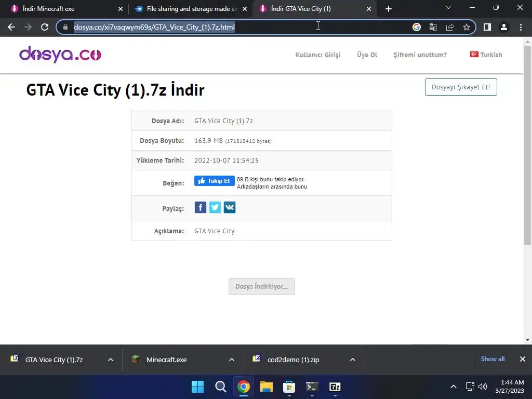Expand options for Minecraft.exe download
This screenshot has height=399, width=532.
tap(232, 360)
